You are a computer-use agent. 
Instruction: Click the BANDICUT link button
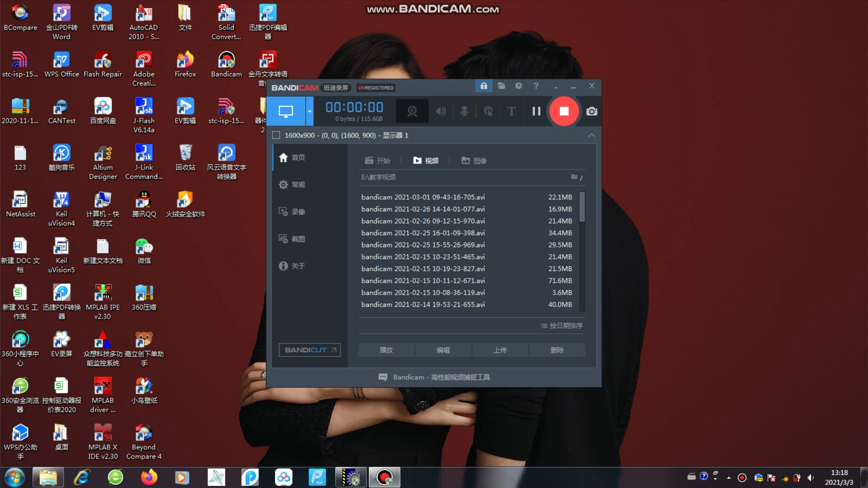pos(310,350)
